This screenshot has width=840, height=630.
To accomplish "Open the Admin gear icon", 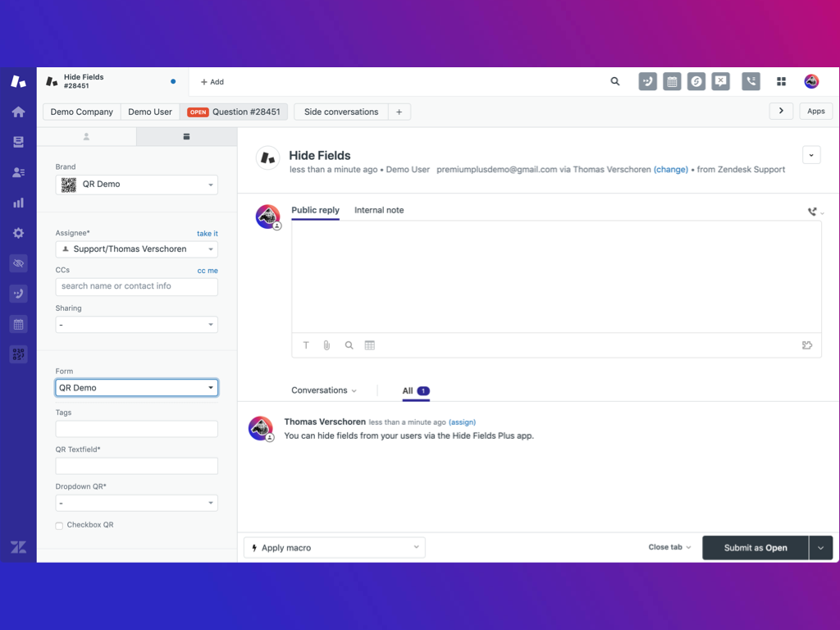I will pyautogui.click(x=18, y=233).
